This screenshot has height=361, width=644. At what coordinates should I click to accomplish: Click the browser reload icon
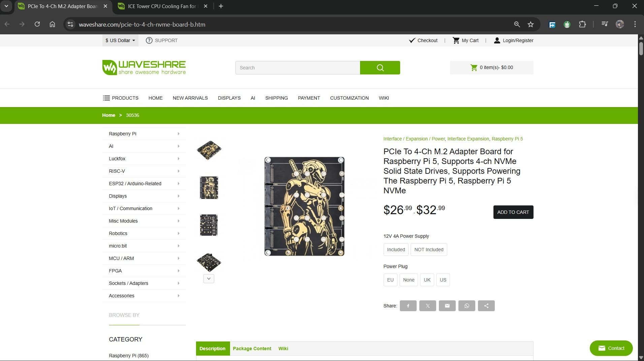(x=37, y=24)
